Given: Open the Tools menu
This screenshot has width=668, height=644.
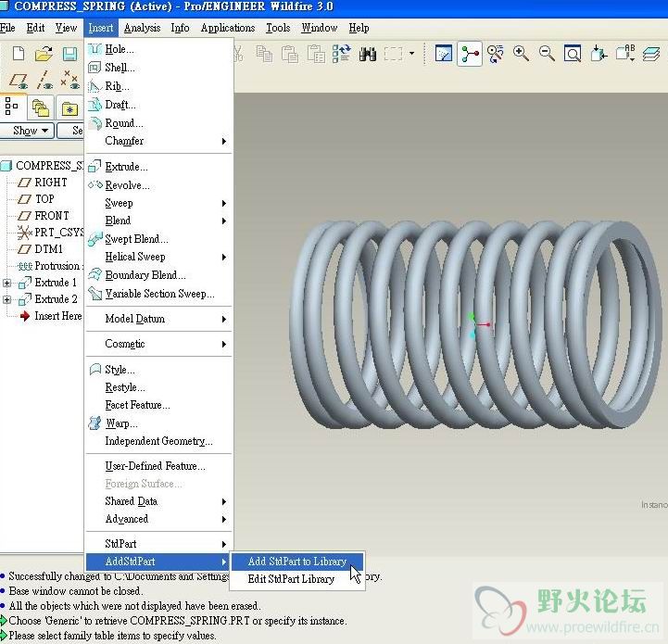Looking at the screenshot, I should tap(278, 28).
